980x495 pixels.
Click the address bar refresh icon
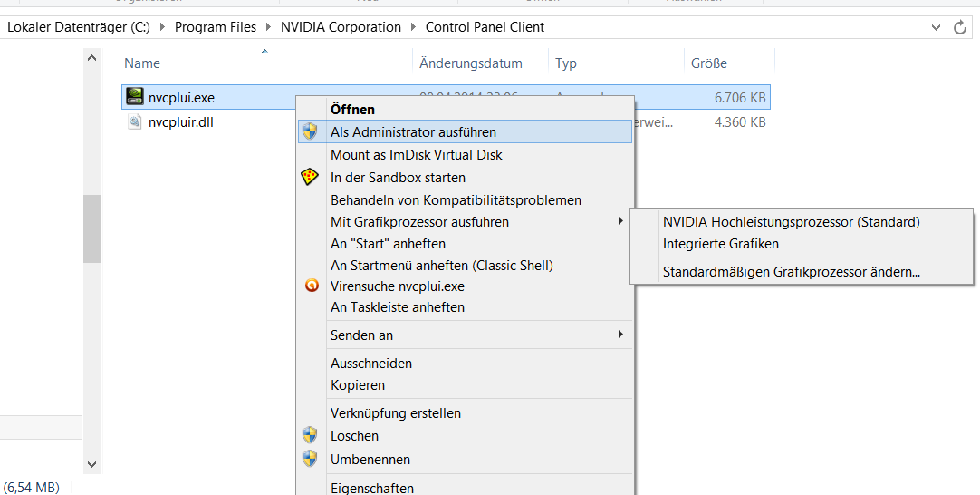pos(960,27)
